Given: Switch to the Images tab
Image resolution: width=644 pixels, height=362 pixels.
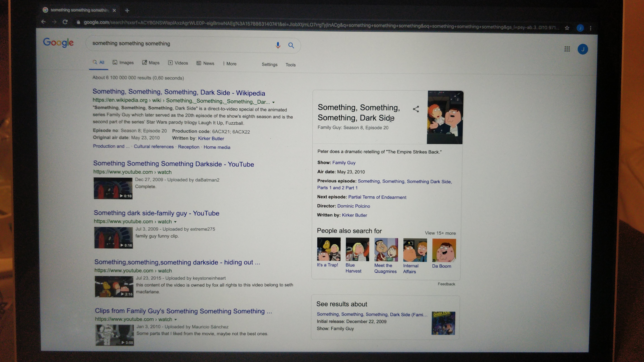Looking at the screenshot, I should click(x=123, y=62).
